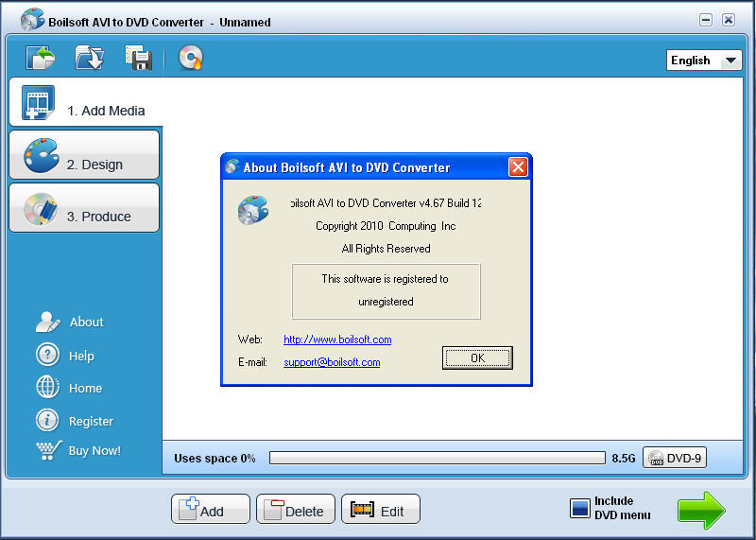
Task: Click the Help question mark icon
Action: pyautogui.click(x=47, y=356)
